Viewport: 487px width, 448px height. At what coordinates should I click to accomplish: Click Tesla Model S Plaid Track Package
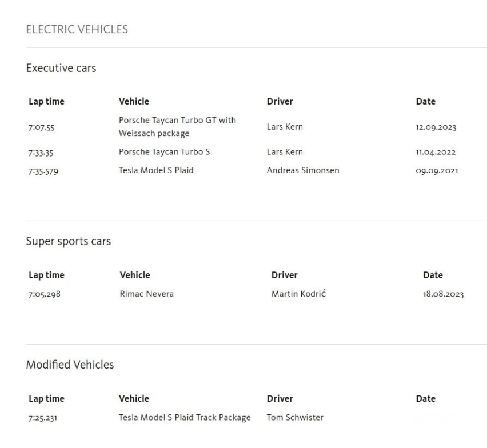click(x=185, y=418)
